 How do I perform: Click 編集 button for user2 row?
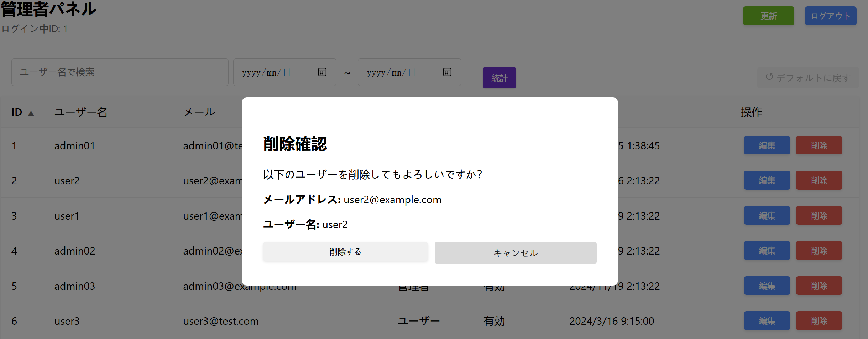click(x=767, y=180)
